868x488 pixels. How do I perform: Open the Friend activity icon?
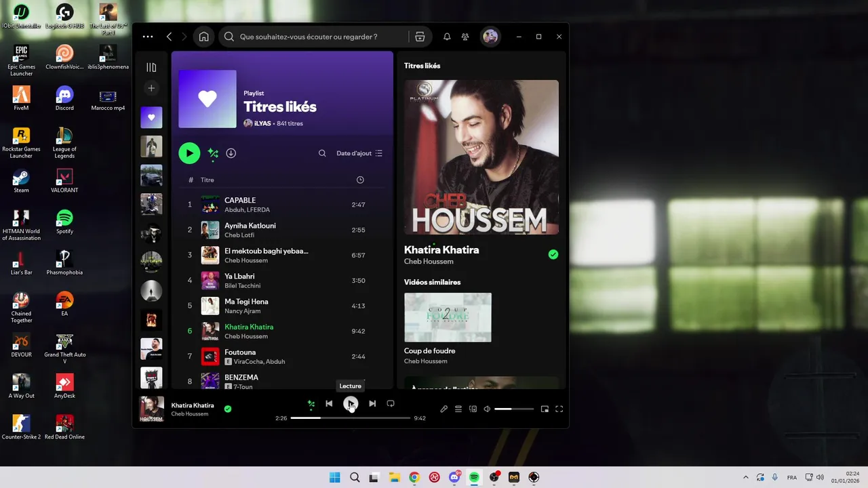tap(465, 37)
